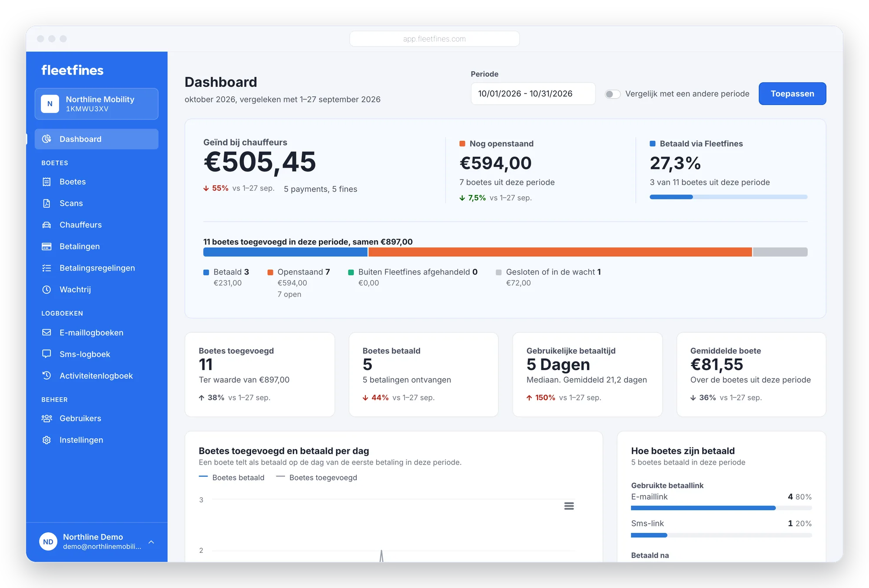Click the €505,45 collected amount
Image resolution: width=869 pixels, height=588 pixels.
pos(259,162)
